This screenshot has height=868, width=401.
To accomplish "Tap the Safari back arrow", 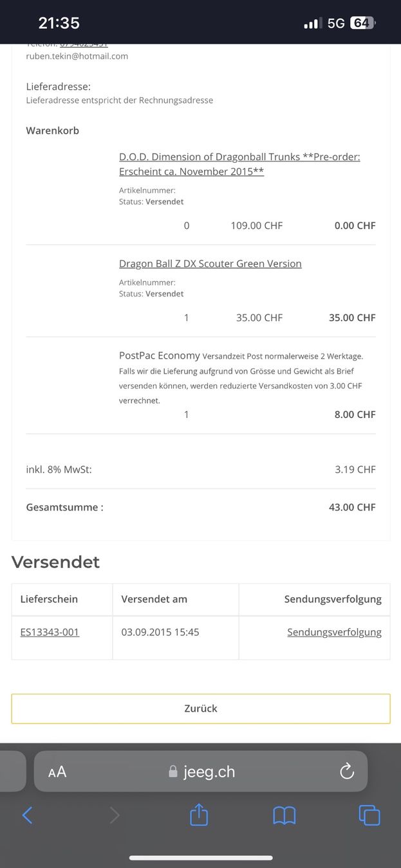I will 27,815.
